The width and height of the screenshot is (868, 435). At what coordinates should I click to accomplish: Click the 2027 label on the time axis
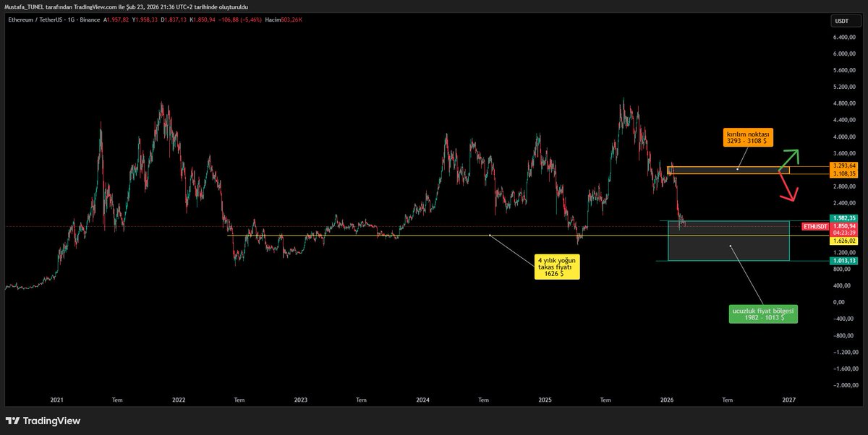coord(789,399)
